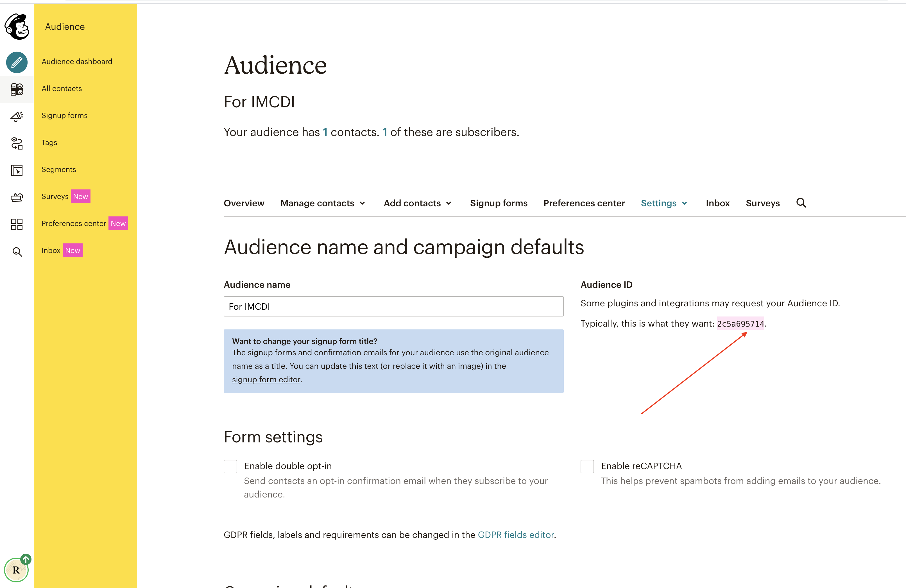Click the 'Form settings' heading
The image size is (906, 588).
click(273, 437)
